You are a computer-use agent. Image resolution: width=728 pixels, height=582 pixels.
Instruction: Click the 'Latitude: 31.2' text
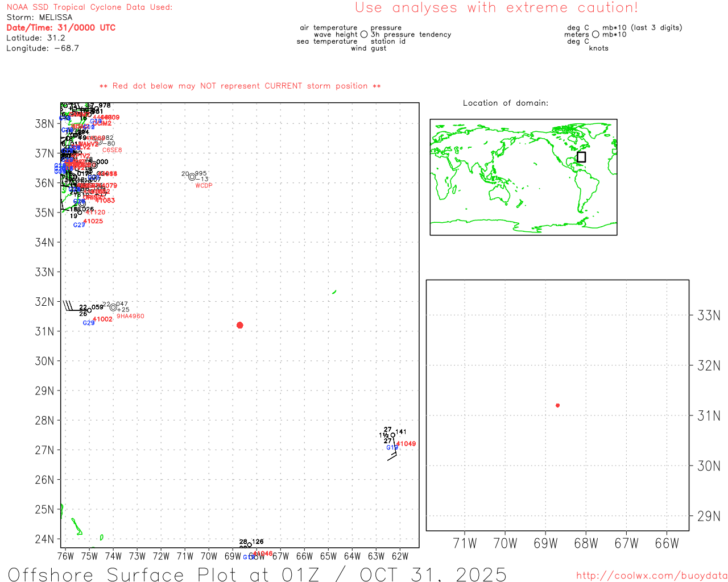[x=36, y=38]
